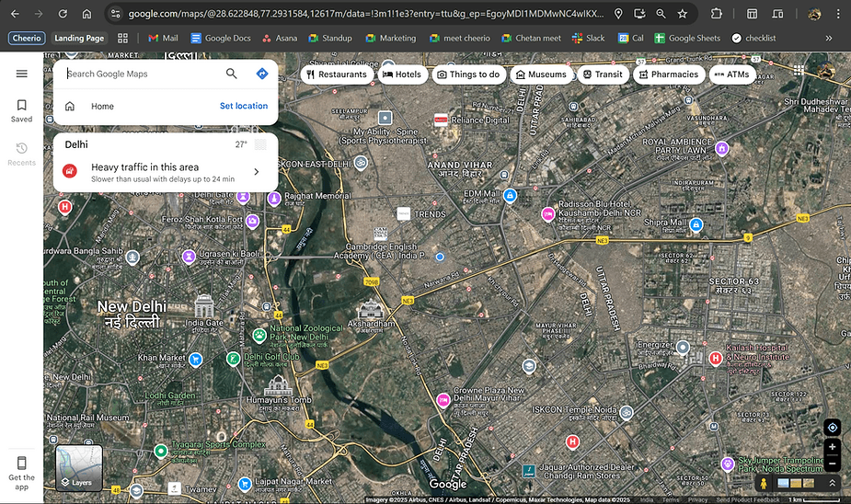
Task: Select the Pegman Street View icon
Action: (x=764, y=483)
